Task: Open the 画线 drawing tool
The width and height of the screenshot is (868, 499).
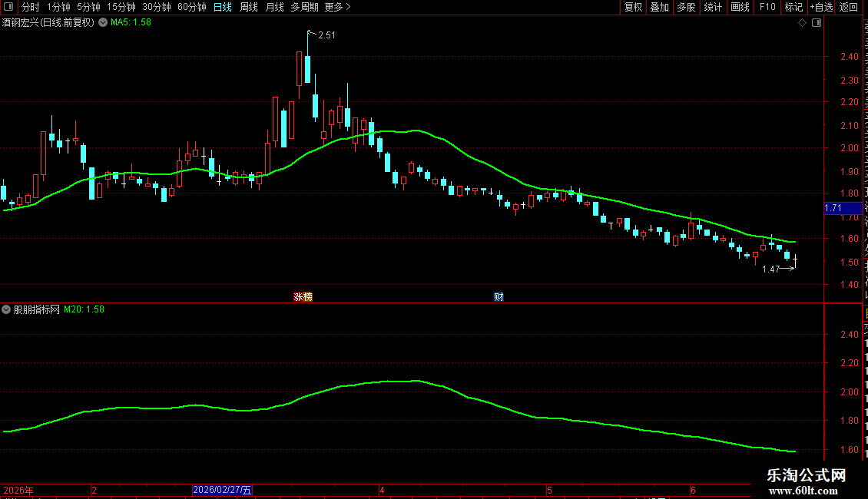Action: coord(740,7)
